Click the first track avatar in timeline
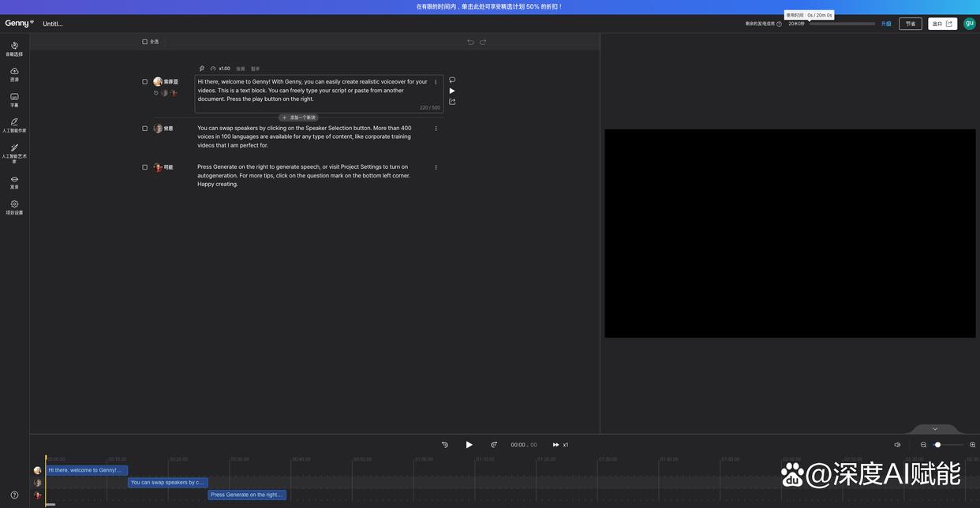 (37, 470)
